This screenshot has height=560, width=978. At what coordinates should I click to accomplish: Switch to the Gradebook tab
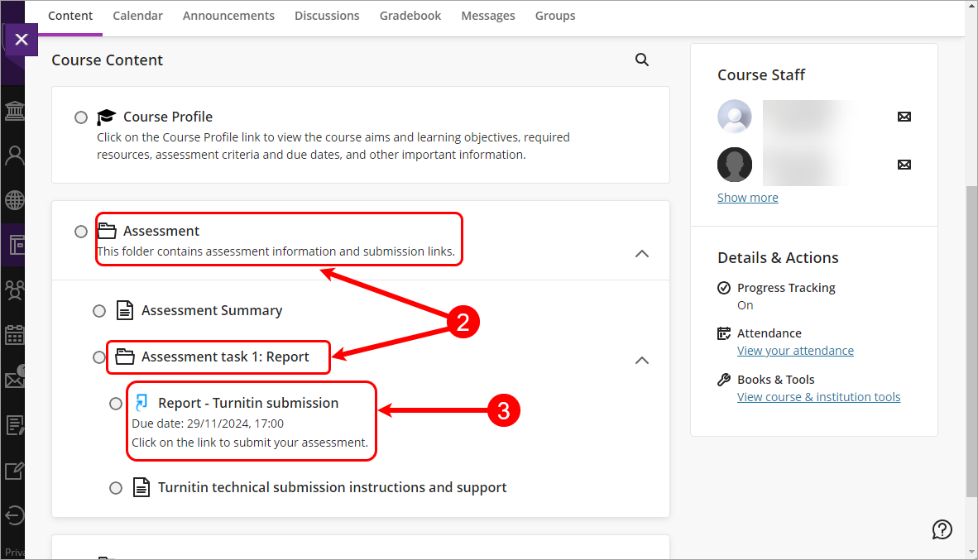coord(410,16)
